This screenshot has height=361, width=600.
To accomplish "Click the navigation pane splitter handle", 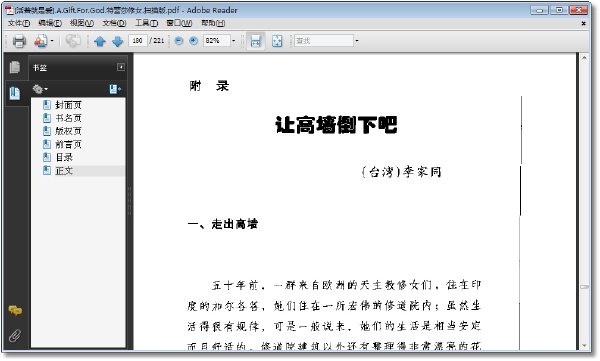I will pyautogui.click(x=129, y=201).
